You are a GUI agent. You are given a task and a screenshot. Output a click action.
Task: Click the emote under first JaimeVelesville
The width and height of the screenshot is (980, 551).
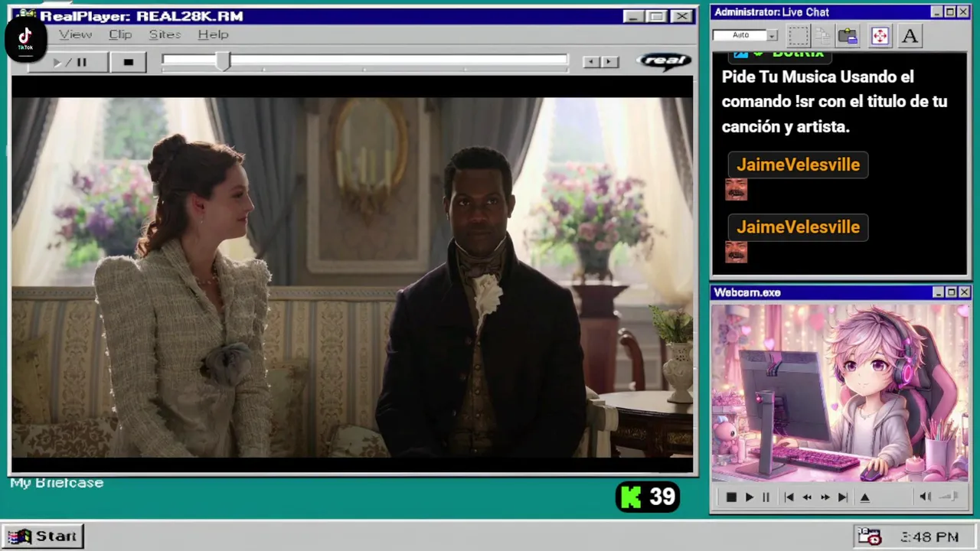(736, 190)
